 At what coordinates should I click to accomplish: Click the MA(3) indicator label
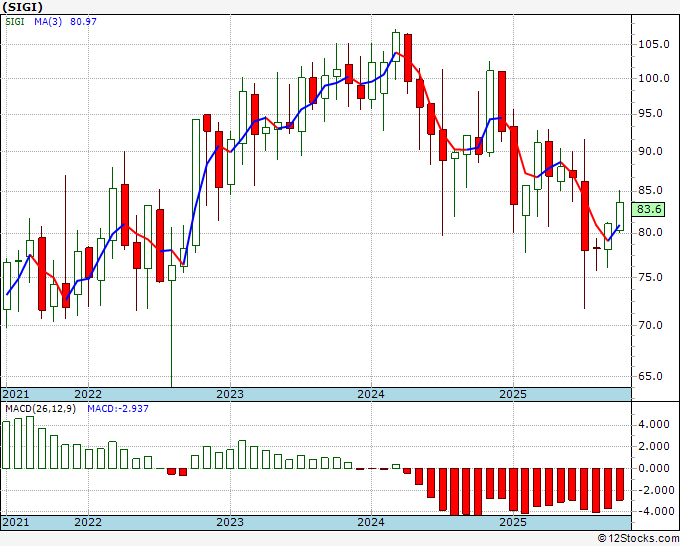[x=48, y=21]
